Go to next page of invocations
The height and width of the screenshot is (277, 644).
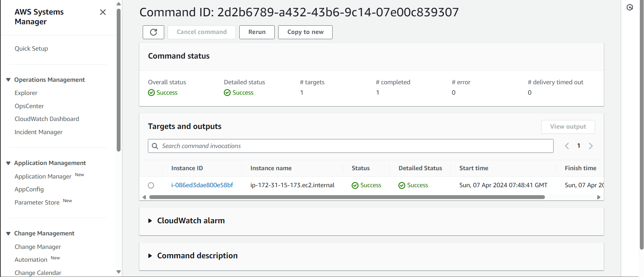(591, 146)
